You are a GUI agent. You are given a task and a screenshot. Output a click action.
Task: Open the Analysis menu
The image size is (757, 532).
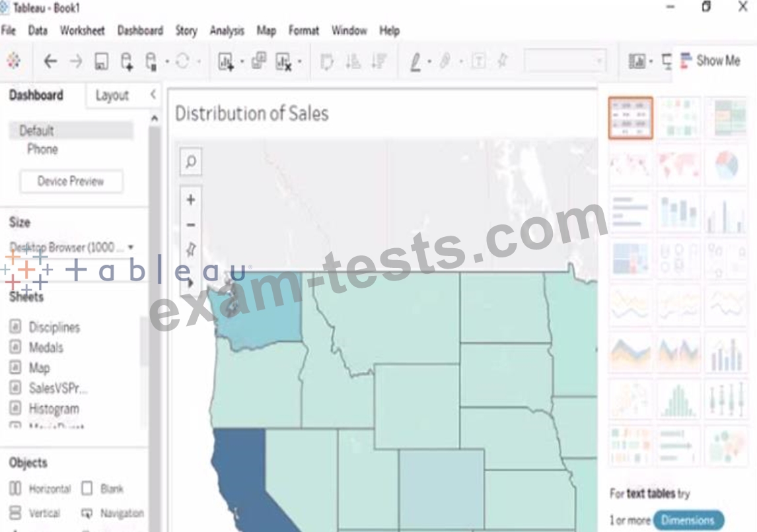pos(227,30)
